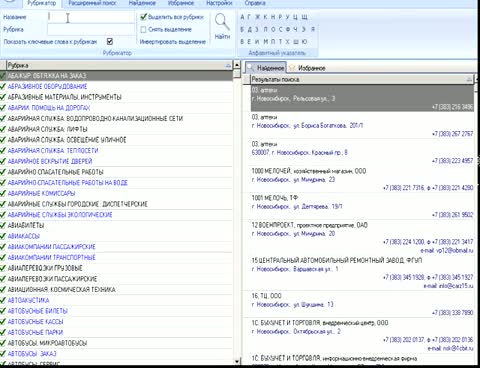Click Инвертировать выделение

tap(173, 42)
